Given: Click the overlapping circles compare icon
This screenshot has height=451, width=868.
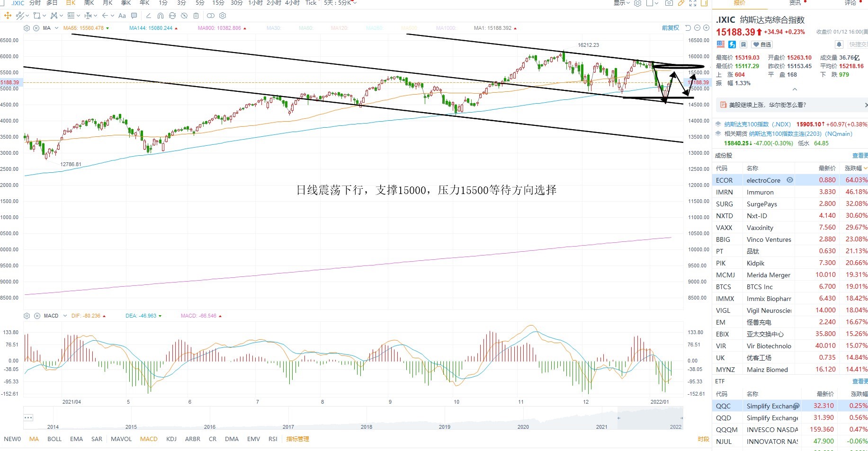Looking at the screenshot, I should [x=211, y=16].
